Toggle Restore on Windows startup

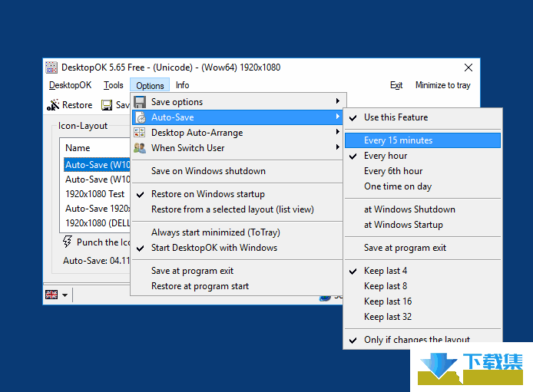click(237, 194)
